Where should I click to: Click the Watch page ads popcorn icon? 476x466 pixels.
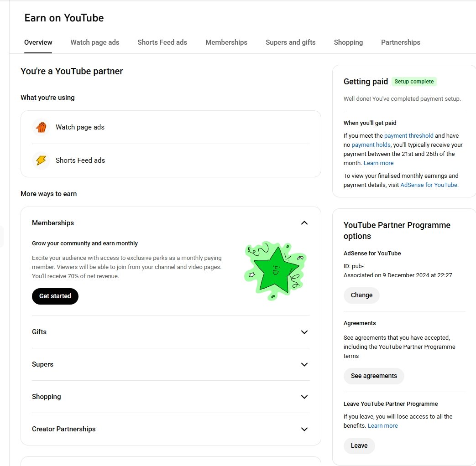click(x=41, y=127)
